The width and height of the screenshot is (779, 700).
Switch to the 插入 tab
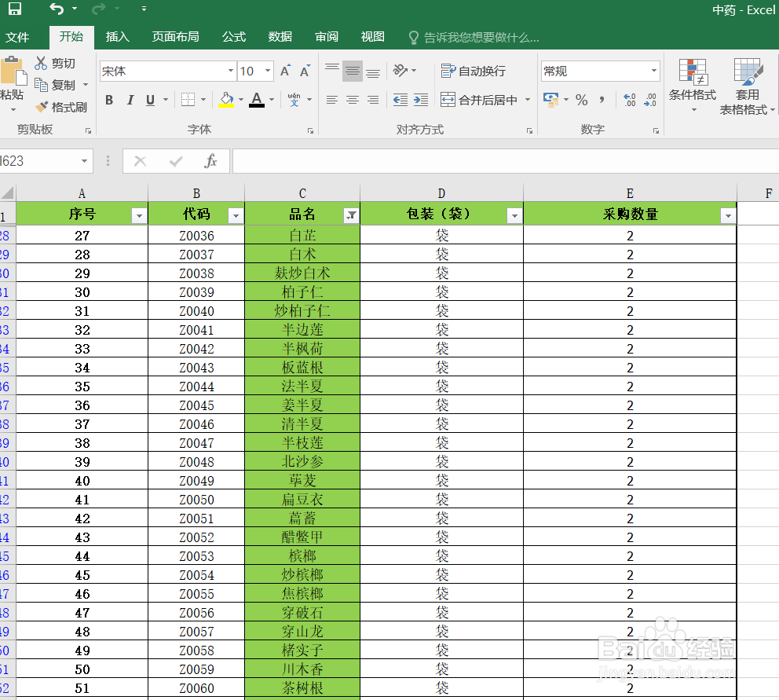(118, 37)
